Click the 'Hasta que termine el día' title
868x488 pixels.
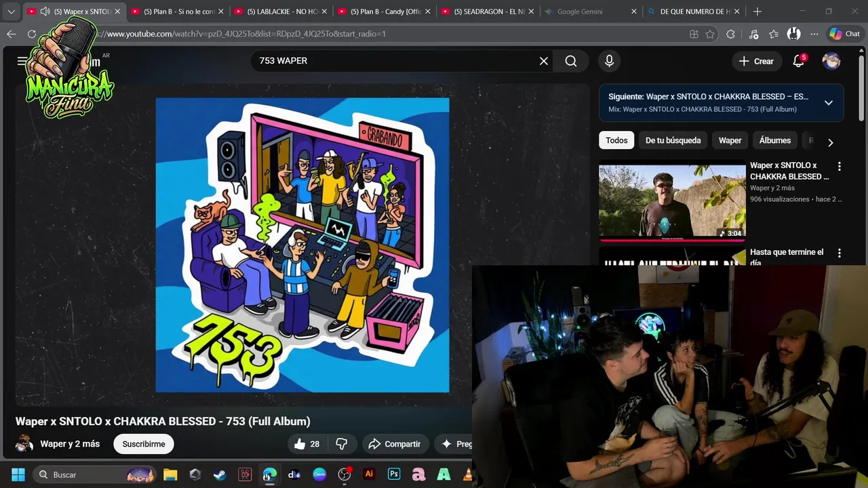tap(787, 257)
